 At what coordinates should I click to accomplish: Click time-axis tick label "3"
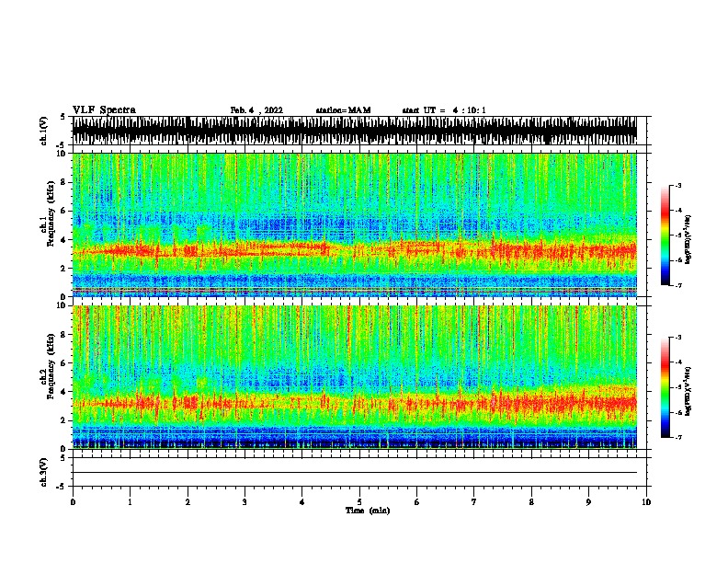[x=245, y=502]
